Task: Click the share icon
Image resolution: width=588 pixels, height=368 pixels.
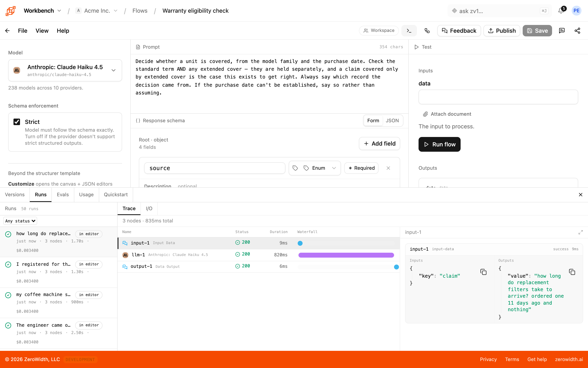Action: click(x=577, y=31)
